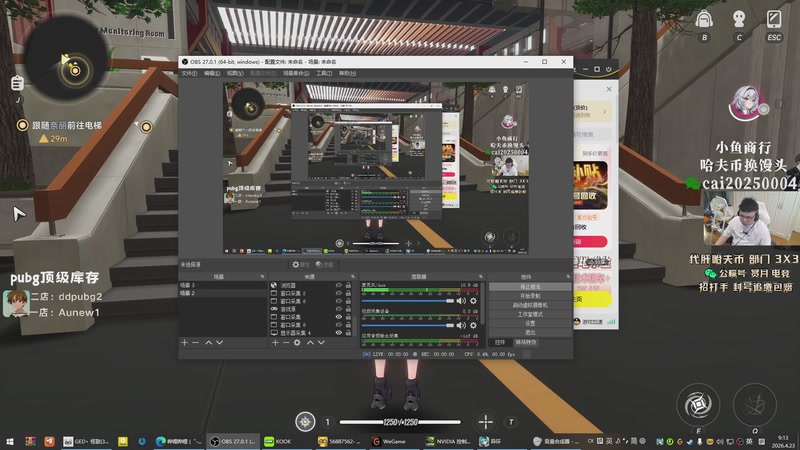Switch to the 转场特效 tab
The height and width of the screenshot is (450, 800).
(526, 342)
